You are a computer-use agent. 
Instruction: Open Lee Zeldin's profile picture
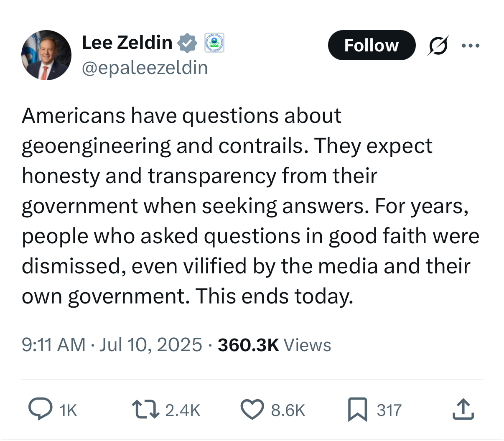pyautogui.click(x=46, y=55)
